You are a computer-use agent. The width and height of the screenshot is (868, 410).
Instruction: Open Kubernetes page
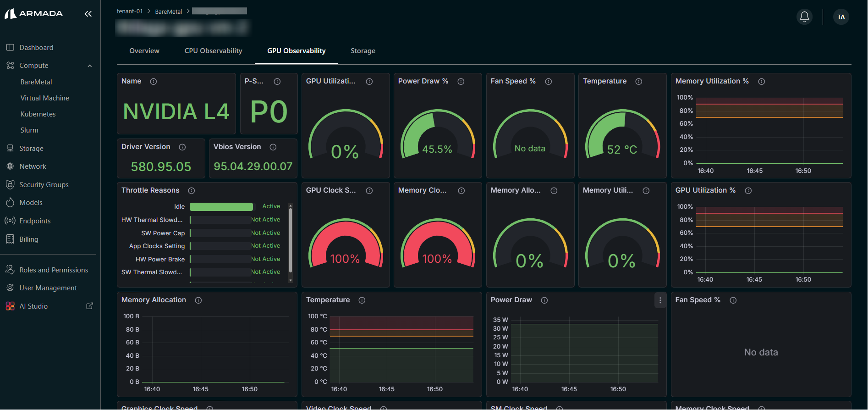click(x=38, y=114)
